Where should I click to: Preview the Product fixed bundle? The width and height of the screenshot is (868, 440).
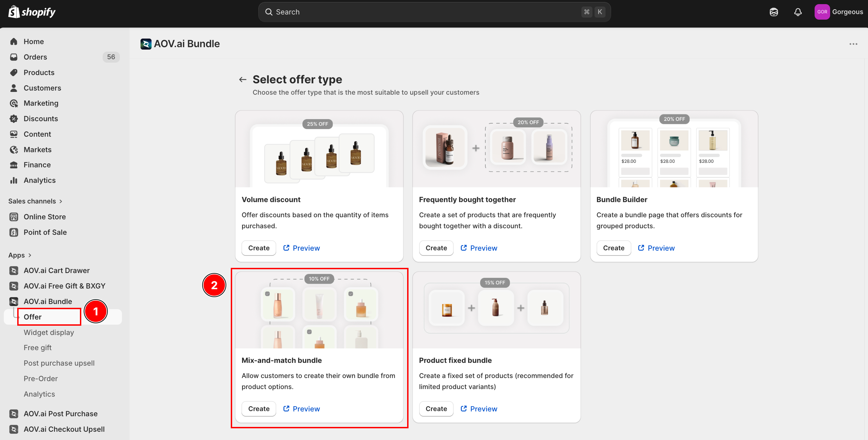tap(479, 409)
